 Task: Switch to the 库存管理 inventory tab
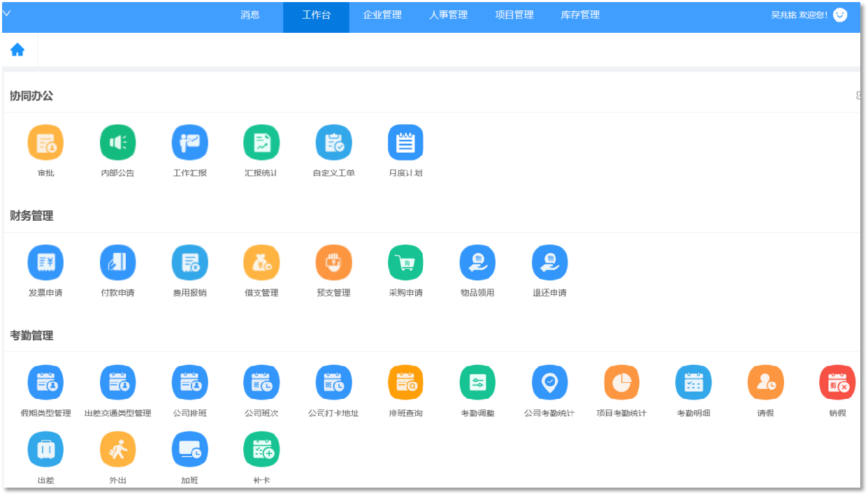[x=579, y=15]
